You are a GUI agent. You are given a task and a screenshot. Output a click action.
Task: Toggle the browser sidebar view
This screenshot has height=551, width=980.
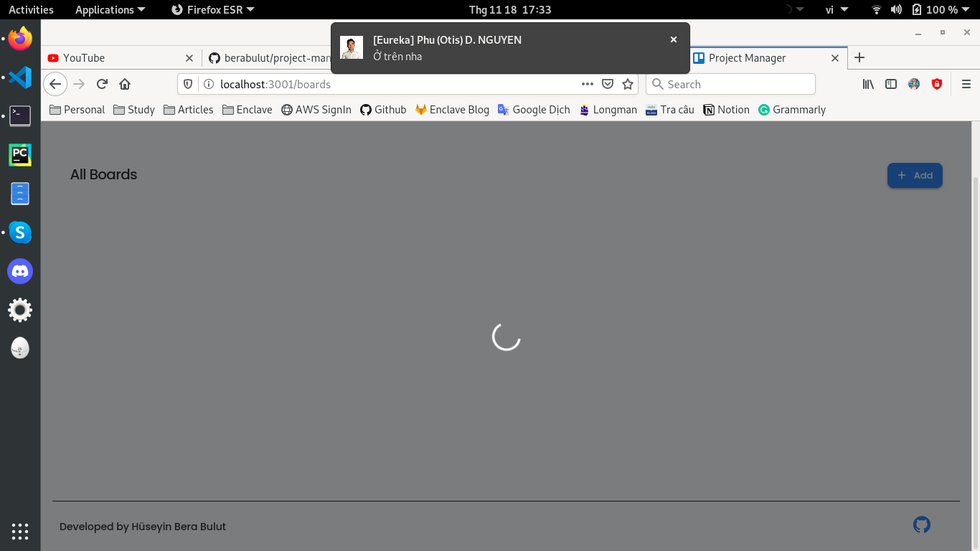point(890,84)
